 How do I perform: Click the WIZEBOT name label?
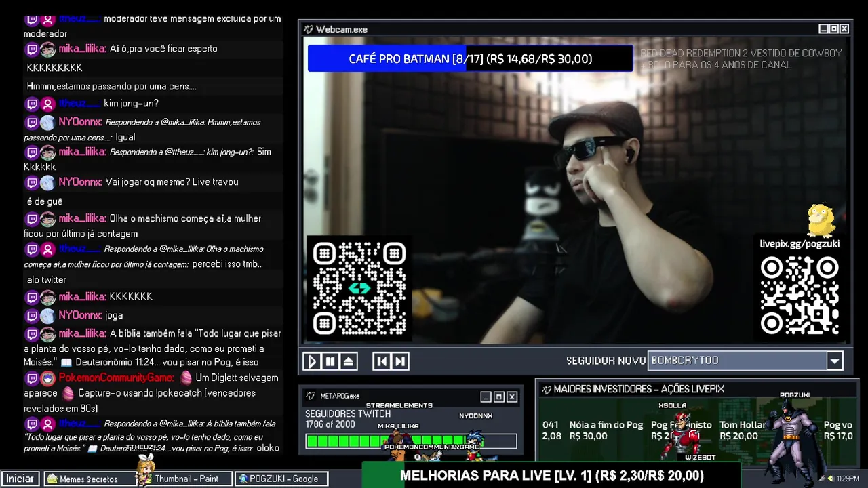coord(700,457)
